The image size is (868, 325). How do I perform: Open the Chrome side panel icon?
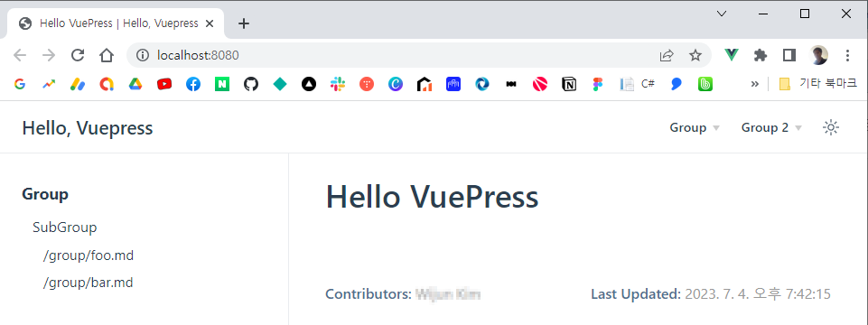pyautogui.click(x=789, y=55)
